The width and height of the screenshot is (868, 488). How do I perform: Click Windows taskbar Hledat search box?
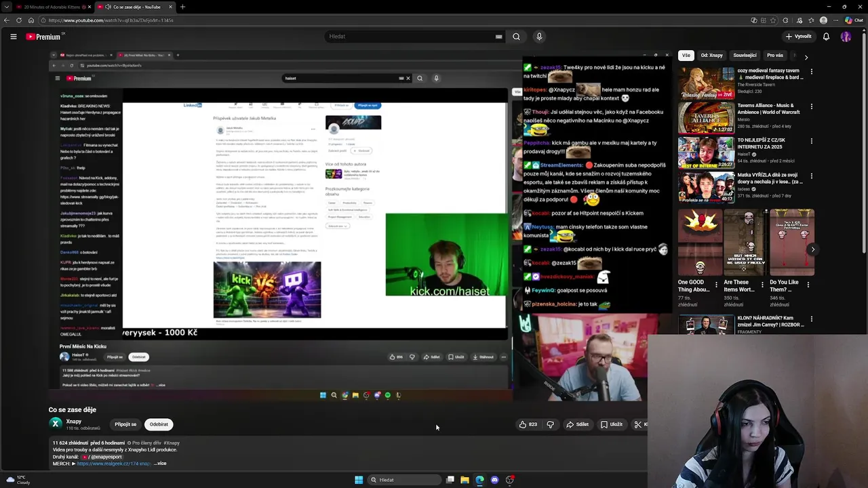[405, 480]
